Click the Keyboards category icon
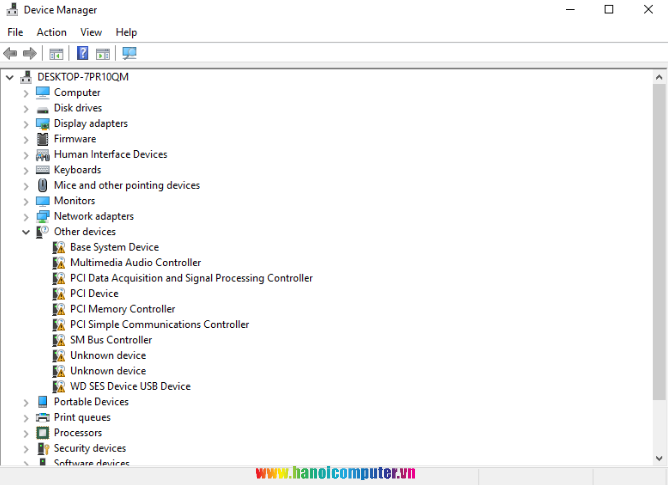Viewport: 668px width, 485px height. pos(43,170)
